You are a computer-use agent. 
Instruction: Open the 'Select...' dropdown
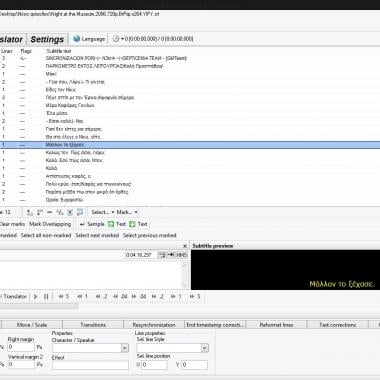click(x=103, y=212)
